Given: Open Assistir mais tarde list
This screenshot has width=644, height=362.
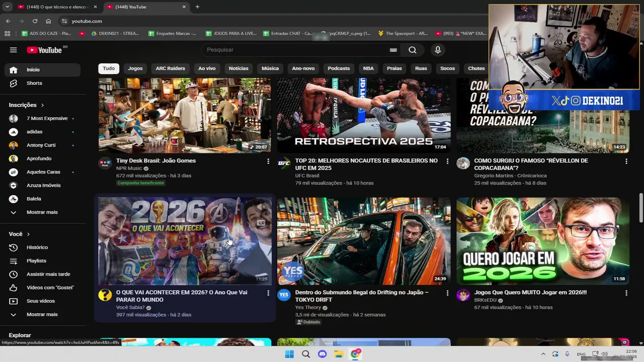Looking at the screenshot, I should pos(42,274).
